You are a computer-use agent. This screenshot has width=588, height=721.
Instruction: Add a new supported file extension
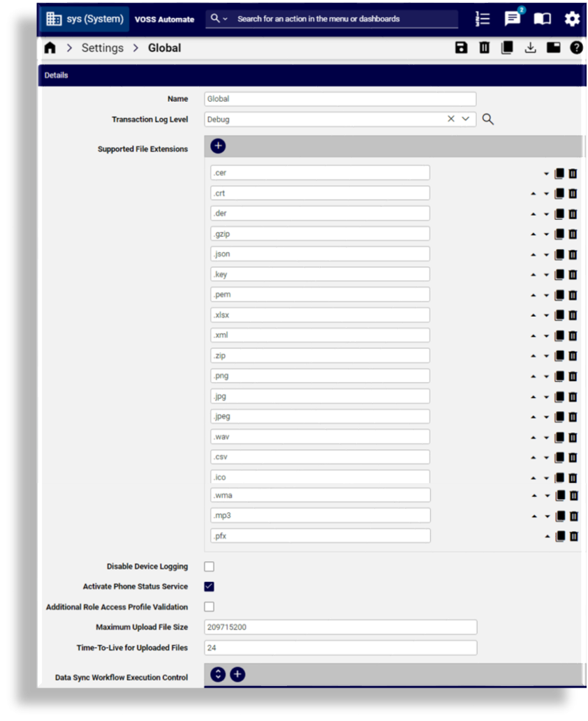(x=218, y=146)
